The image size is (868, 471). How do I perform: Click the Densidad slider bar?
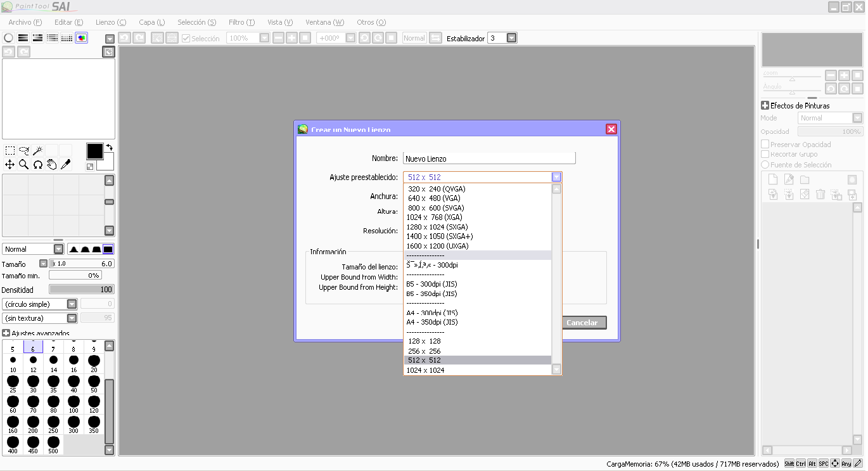(x=82, y=290)
